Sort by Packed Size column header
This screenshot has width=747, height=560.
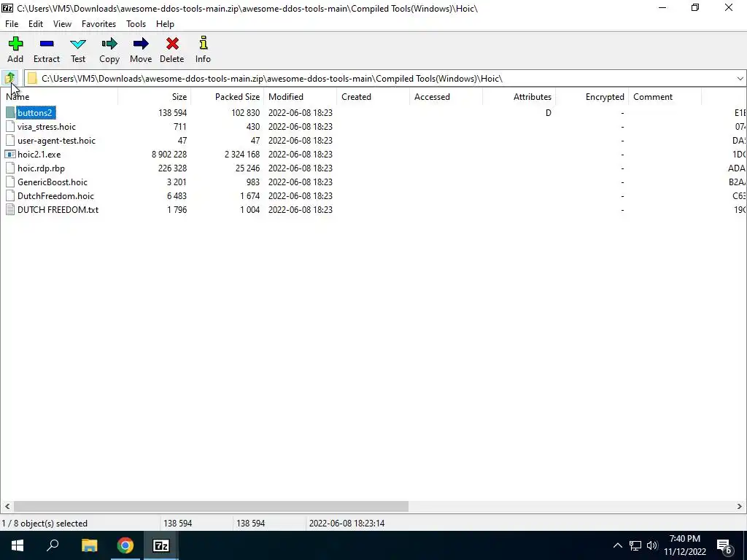[x=228, y=97]
